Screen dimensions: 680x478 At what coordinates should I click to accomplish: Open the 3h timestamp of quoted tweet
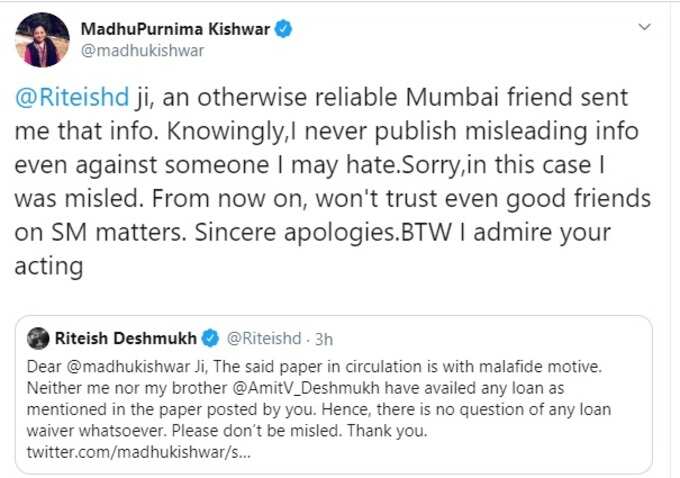(324, 339)
